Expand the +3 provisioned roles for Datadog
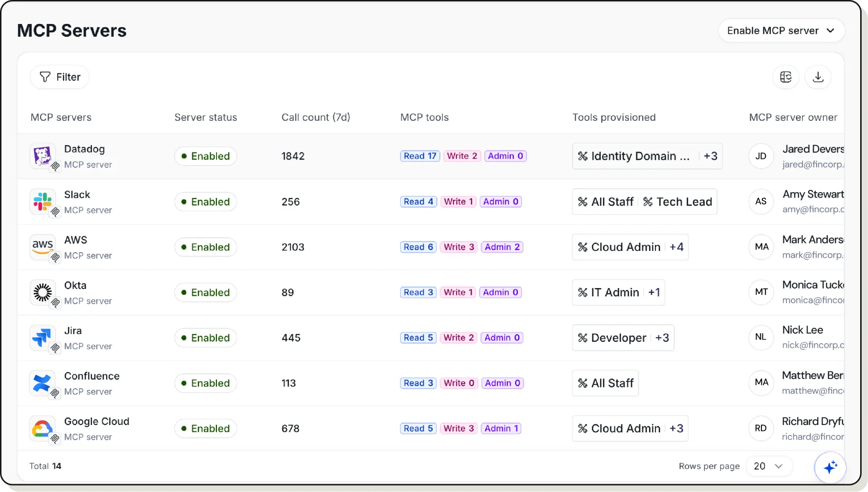Screen dimensions: 868x492 click(x=711, y=156)
